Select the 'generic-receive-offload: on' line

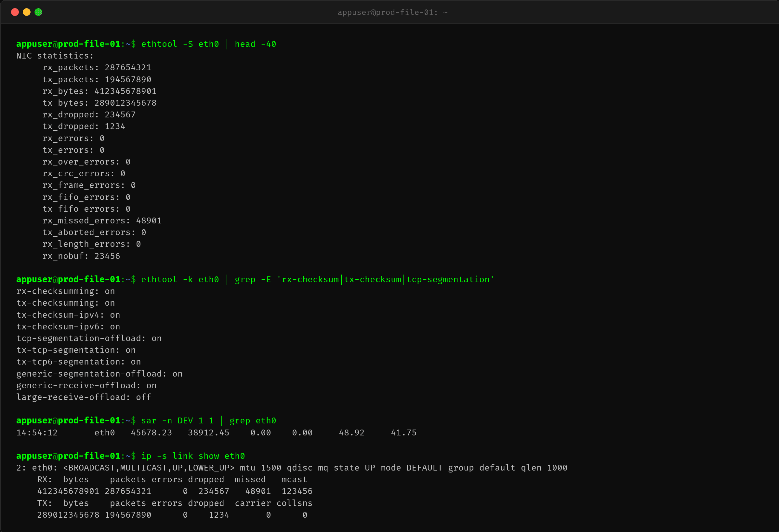click(x=86, y=385)
